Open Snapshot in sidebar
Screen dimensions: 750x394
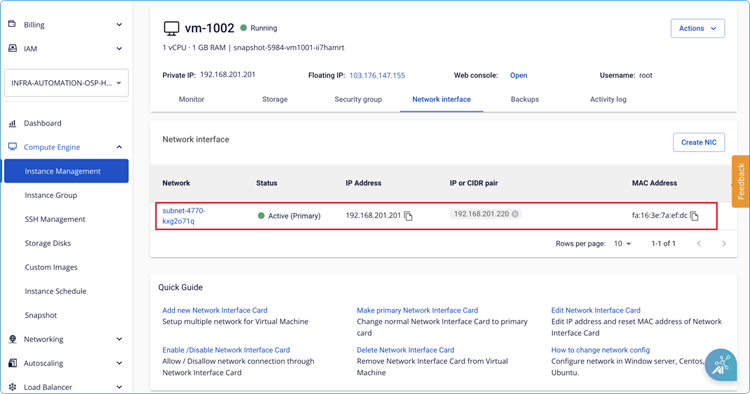point(41,315)
